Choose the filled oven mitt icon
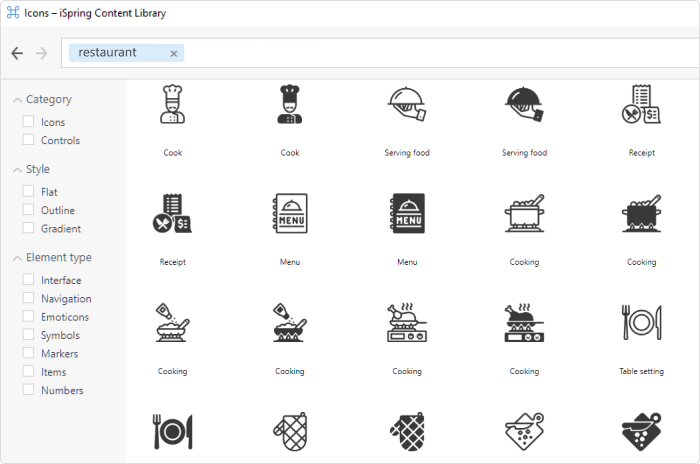This screenshot has width=700, height=464. [x=407, y=431]
